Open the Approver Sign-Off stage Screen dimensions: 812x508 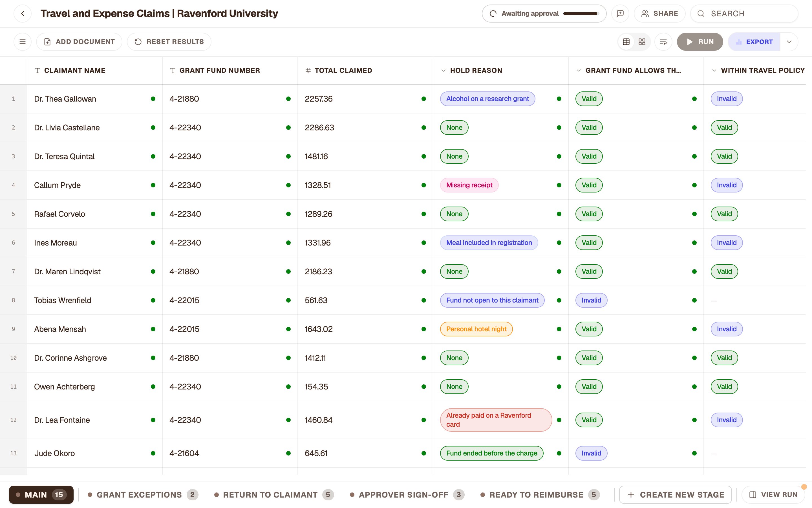[x=407, y=494]
